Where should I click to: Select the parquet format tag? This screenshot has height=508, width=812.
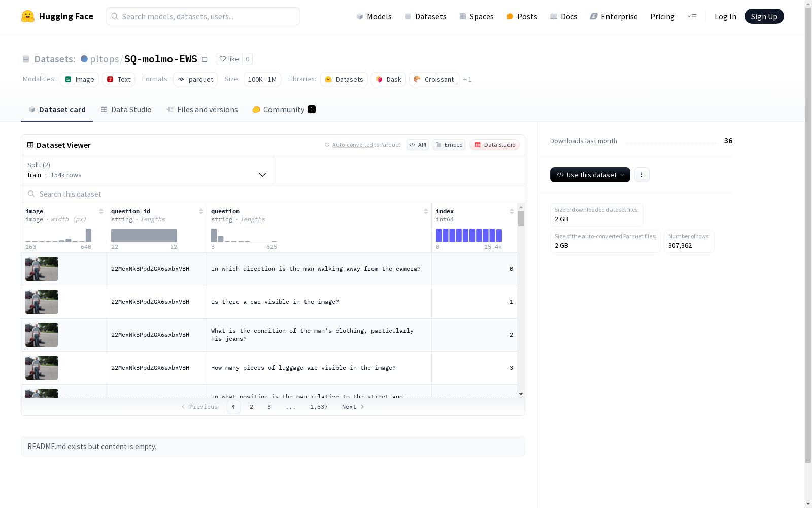pos(195,79)
